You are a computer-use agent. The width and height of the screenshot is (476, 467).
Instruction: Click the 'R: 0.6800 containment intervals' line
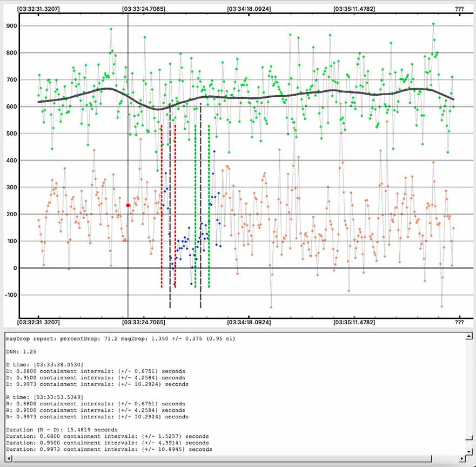pos(96,404)
